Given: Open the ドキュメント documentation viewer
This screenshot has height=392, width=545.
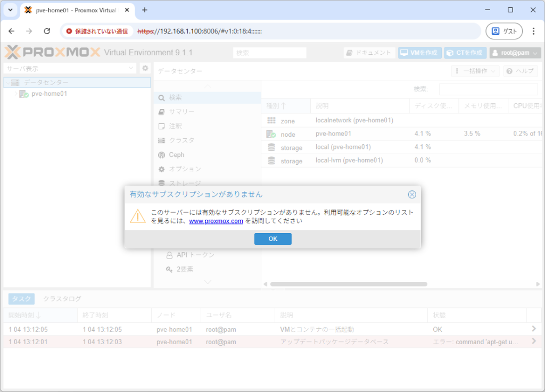Looking at the screenshot, I should click(x=368, y=52).
